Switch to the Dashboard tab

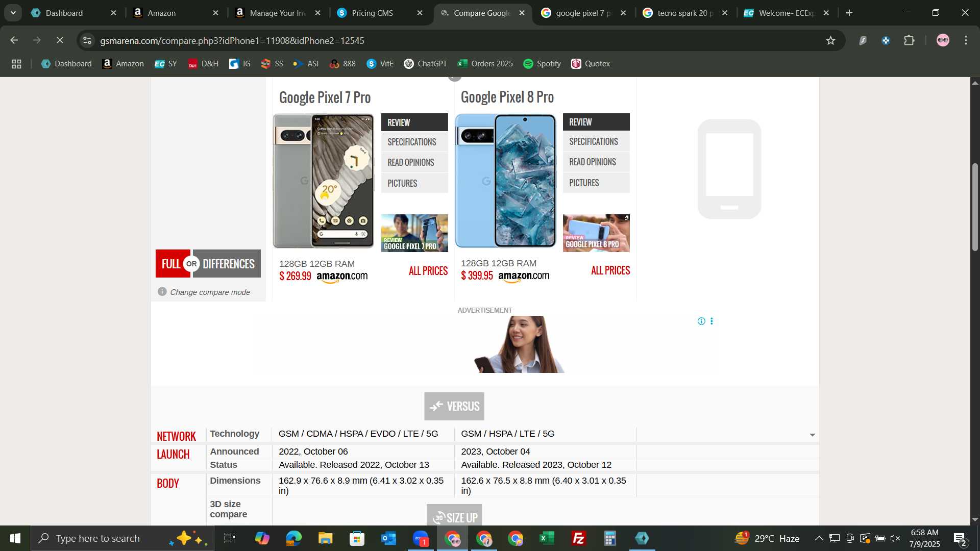74,13
